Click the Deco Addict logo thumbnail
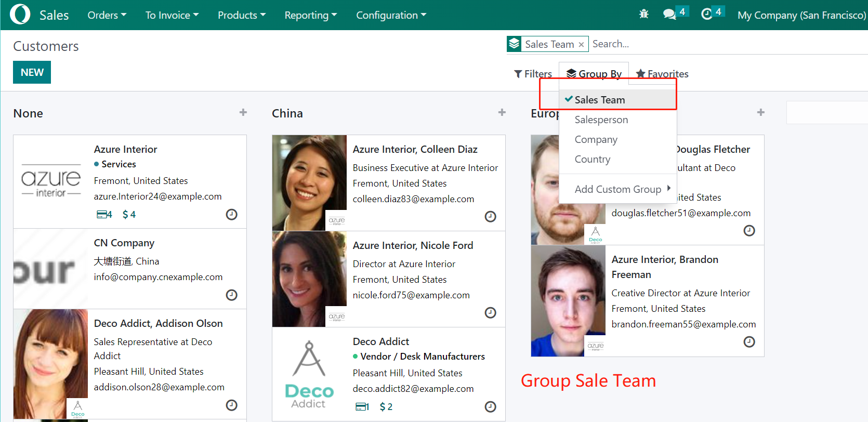 coord(309,374)
